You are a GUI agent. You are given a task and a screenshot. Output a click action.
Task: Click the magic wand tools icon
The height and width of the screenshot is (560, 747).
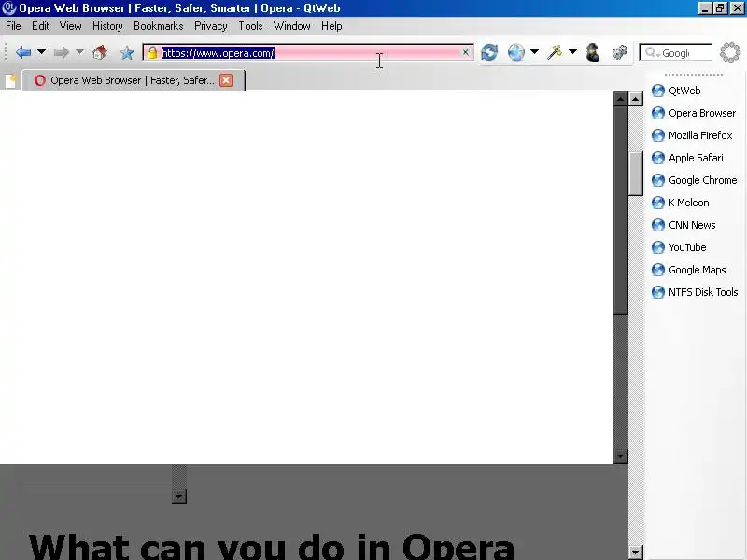(555, 52)
